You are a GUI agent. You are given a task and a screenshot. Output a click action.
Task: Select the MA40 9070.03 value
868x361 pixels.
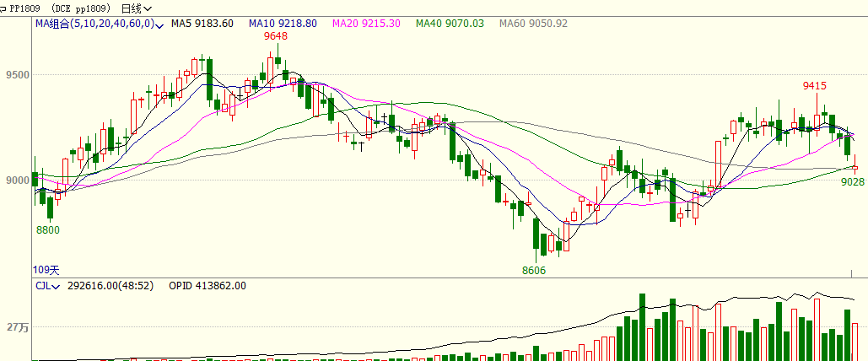(450, 24)
